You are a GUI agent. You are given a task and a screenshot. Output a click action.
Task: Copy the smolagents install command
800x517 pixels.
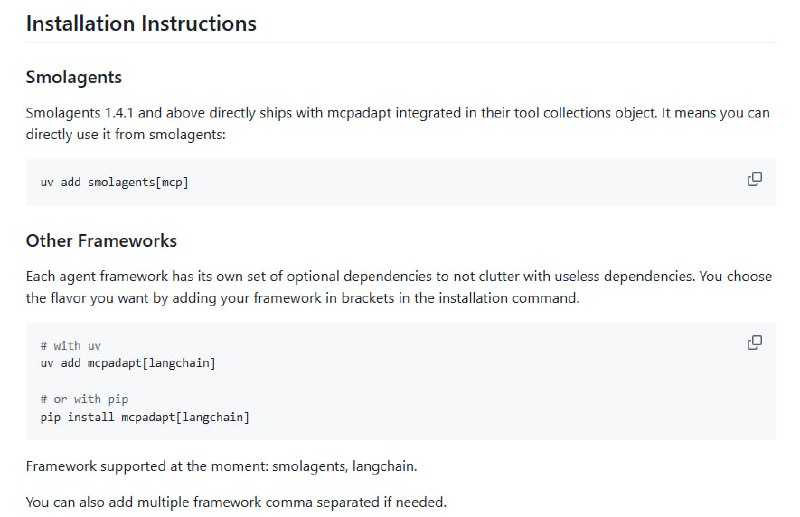[x=755, y=179]
